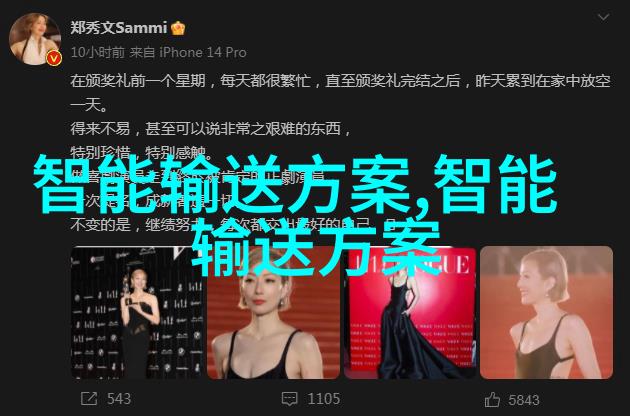Visit the 郑秀文Sammi username link
Image resolution: width=630 pixels, height=416 pixels.
(x=119, y=27)
